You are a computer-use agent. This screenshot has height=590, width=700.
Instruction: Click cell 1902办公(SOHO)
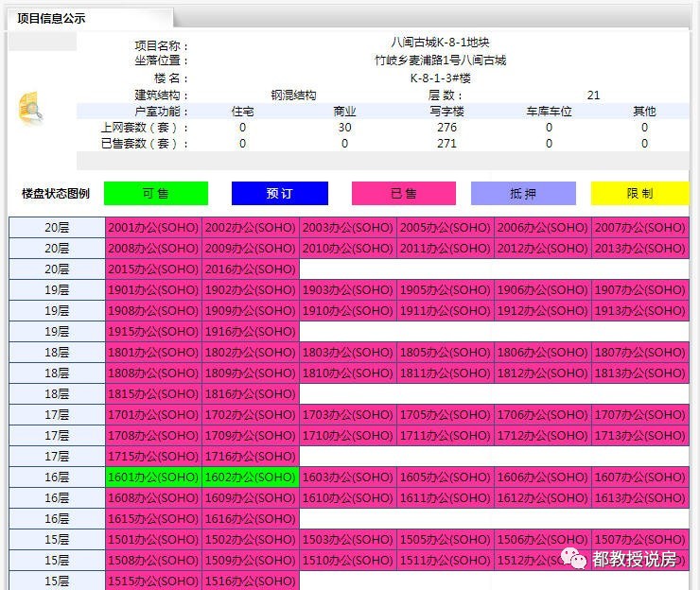[x=251, y=290]
